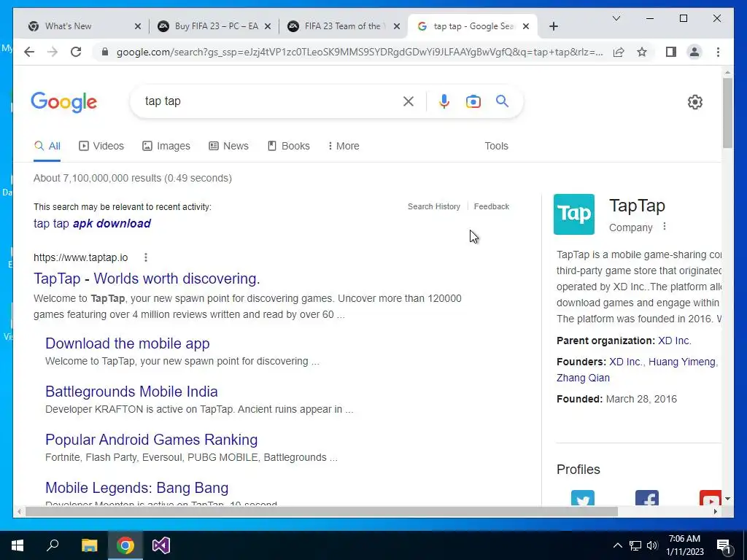Open options menu beside taptap.io URL
This screenshot has width=747, height=560.
tap(146, 257)
